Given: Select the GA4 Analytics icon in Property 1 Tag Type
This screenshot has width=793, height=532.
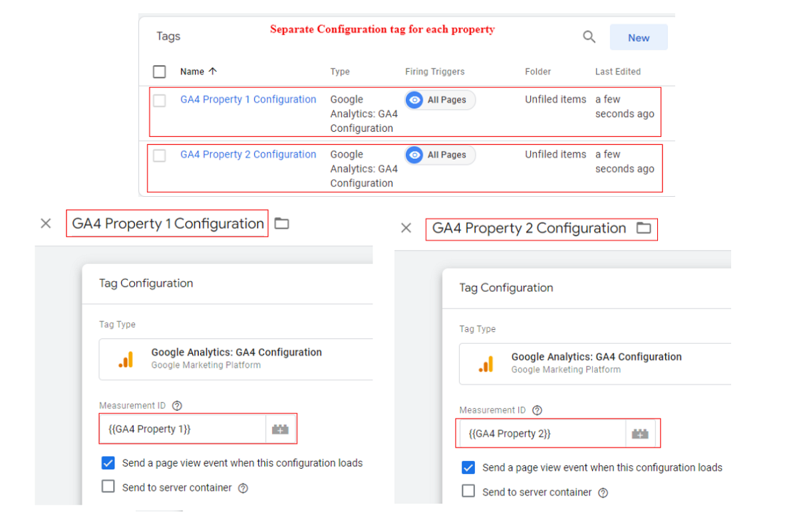Looking at the screenshot, I should [x=126, y=358].
